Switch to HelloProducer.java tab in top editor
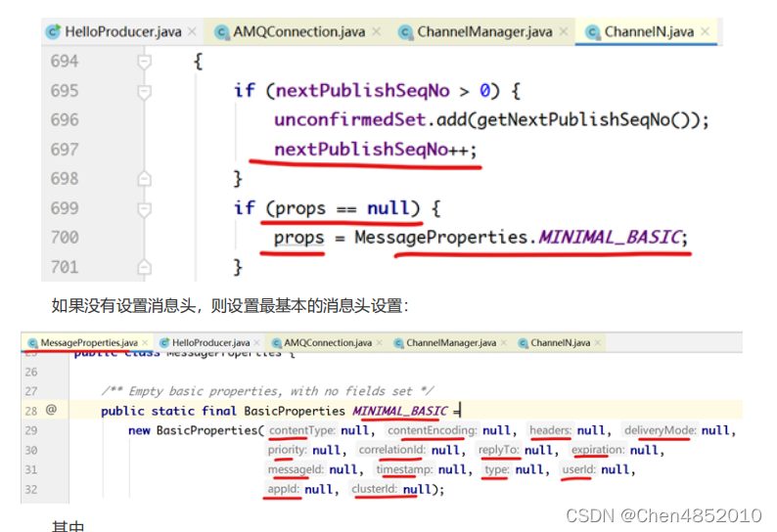Image resolution: width=777 pixels, height=532 pixels. [x=123, y=31]
